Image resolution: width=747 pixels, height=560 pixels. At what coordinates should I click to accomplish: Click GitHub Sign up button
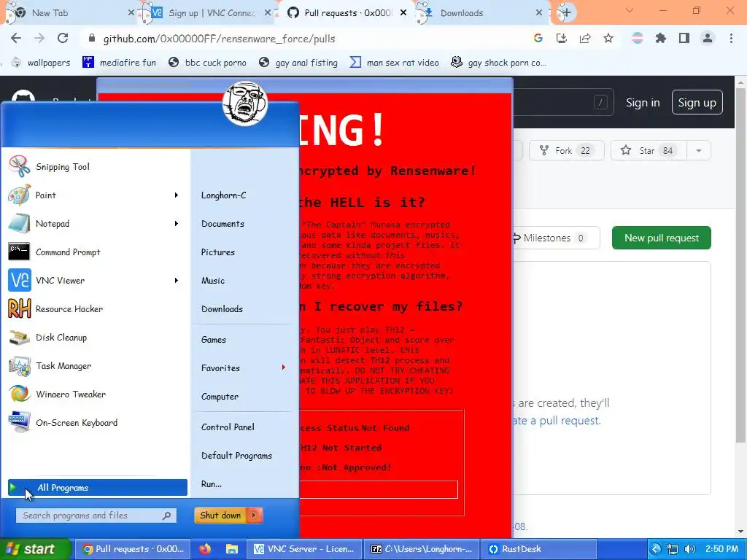click(697, 102)
